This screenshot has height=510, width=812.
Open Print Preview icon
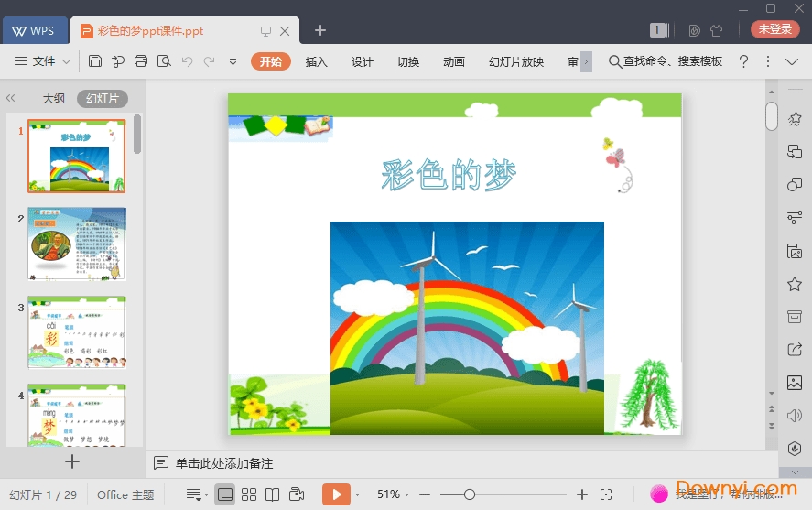tap(164, 61)
